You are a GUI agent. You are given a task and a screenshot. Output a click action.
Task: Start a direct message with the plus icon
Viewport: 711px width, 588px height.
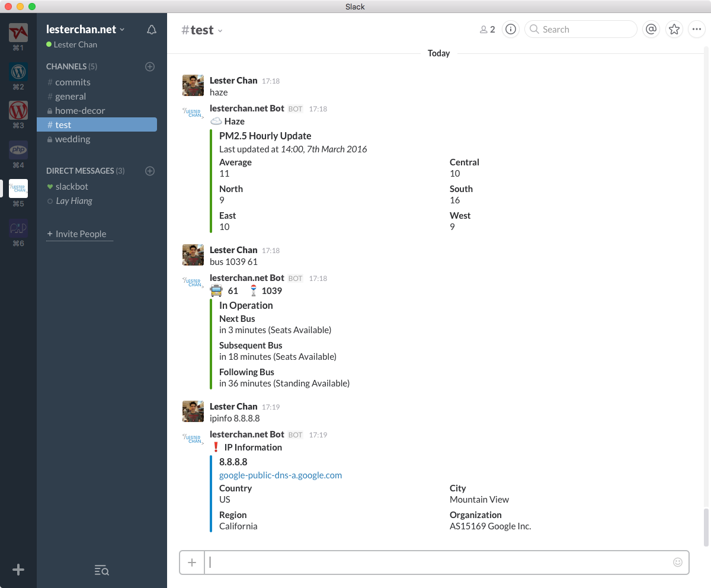(150, 171)
